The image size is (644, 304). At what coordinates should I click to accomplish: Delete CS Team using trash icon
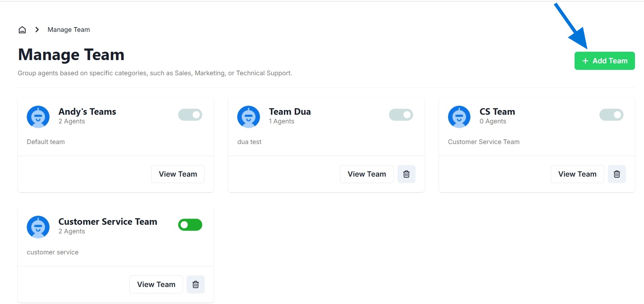(x=617, y=174)
